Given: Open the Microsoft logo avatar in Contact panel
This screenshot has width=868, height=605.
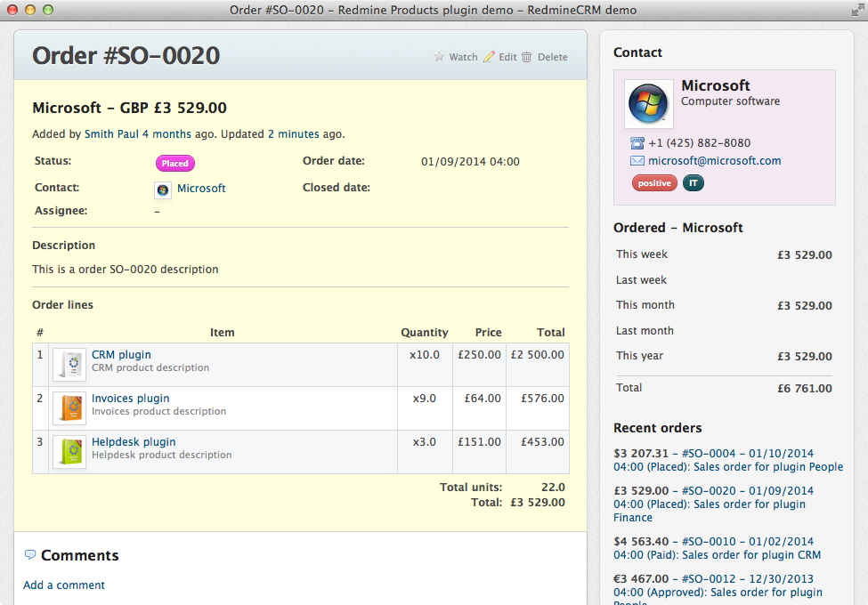Looking at the screenshot, I should (648, 104).
